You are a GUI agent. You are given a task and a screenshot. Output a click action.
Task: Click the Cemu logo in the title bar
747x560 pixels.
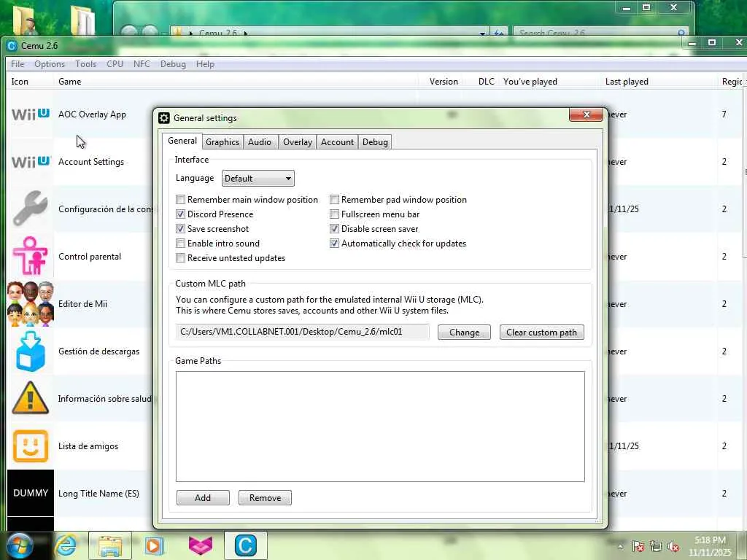(12, 46)
